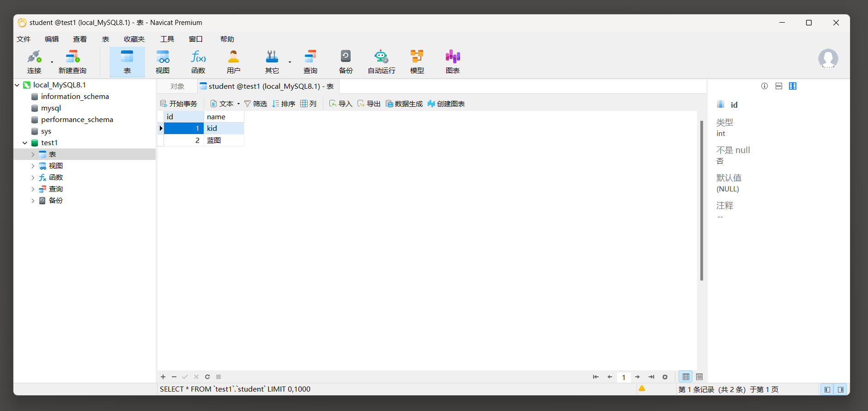This screenshot has height=411, width=868.
Task: Select the information_schema database
Action: tap(75, 97)
